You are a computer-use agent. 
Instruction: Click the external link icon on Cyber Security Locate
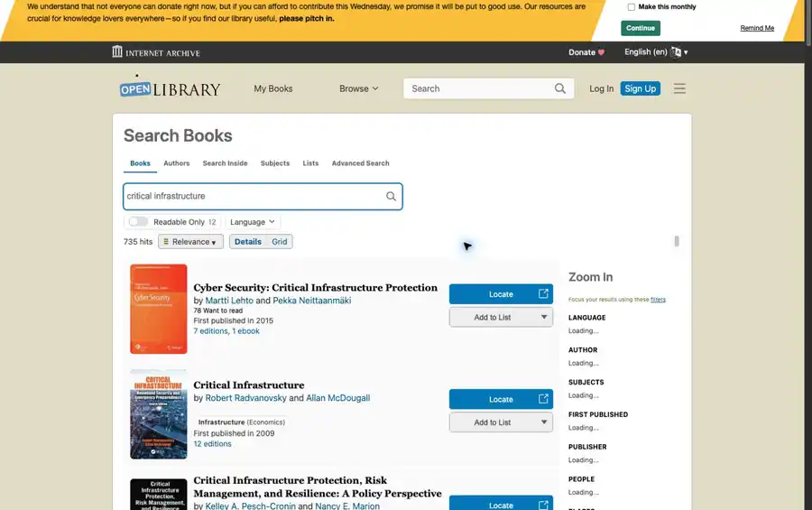(x=543, y=294)
